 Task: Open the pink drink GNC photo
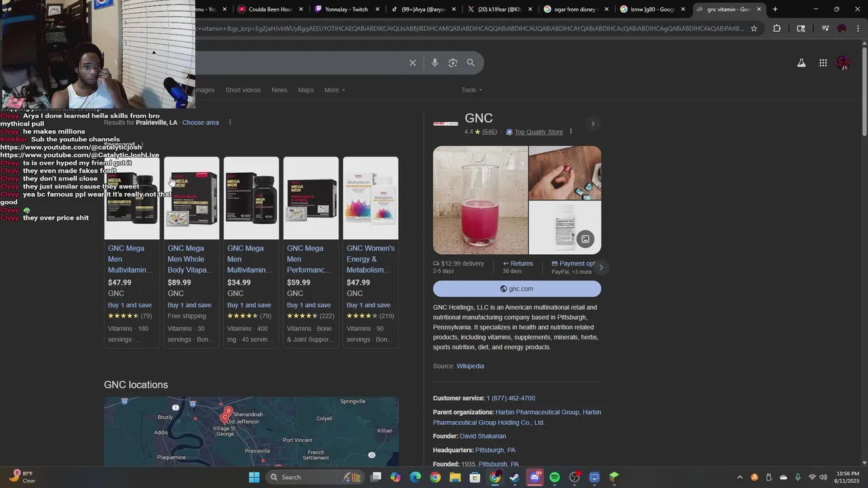(x=480, y=200)
